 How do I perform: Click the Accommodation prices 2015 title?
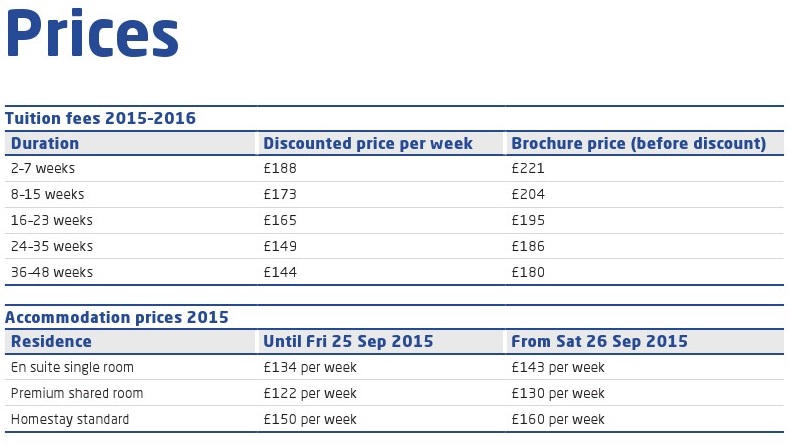click(117, 318)
